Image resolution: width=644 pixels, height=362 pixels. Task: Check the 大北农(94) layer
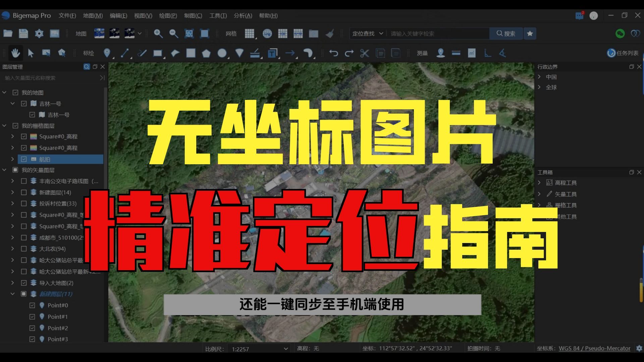tap(24, 249)
